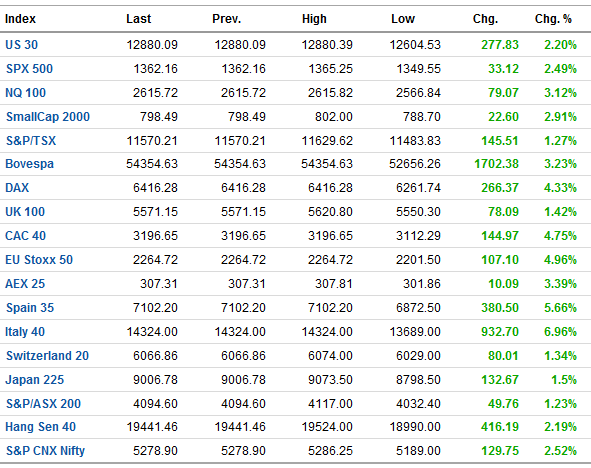Image resolution: width=591 pixels, height=468 pixels.
Task: Open the S&P CNX Nifty index link
Action: (46, 451)
